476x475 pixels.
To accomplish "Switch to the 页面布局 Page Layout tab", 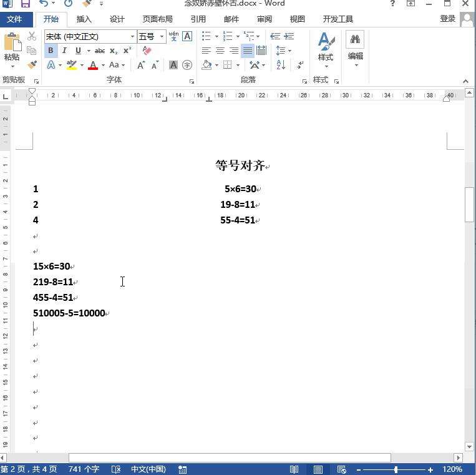I will pos(158,19).
